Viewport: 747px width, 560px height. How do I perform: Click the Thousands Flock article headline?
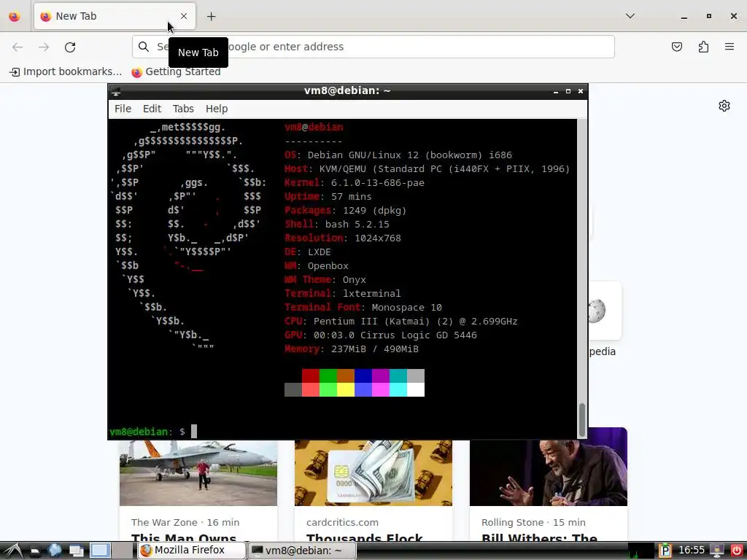365,537
